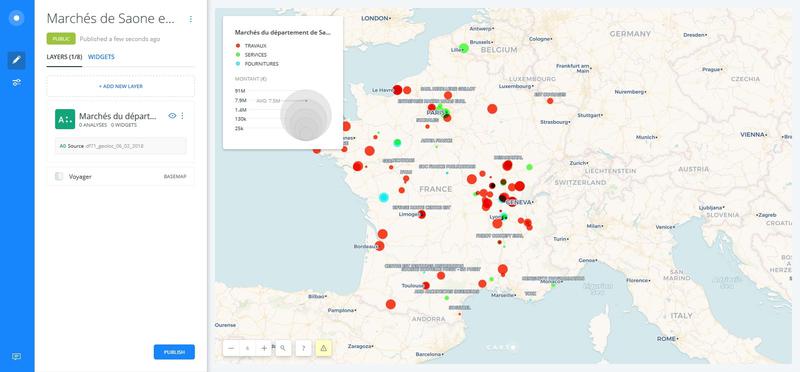Open the map search magnifier tool

[283, 348]
